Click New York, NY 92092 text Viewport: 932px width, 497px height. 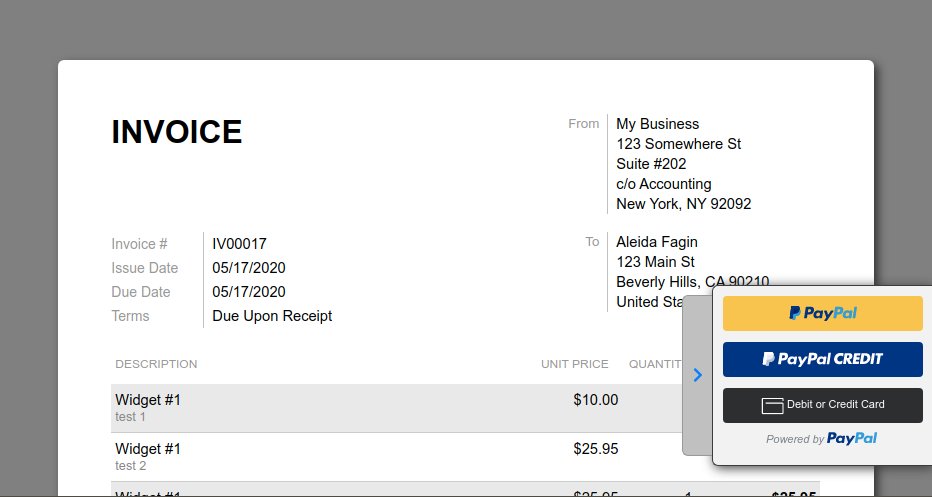pos(684,204)
